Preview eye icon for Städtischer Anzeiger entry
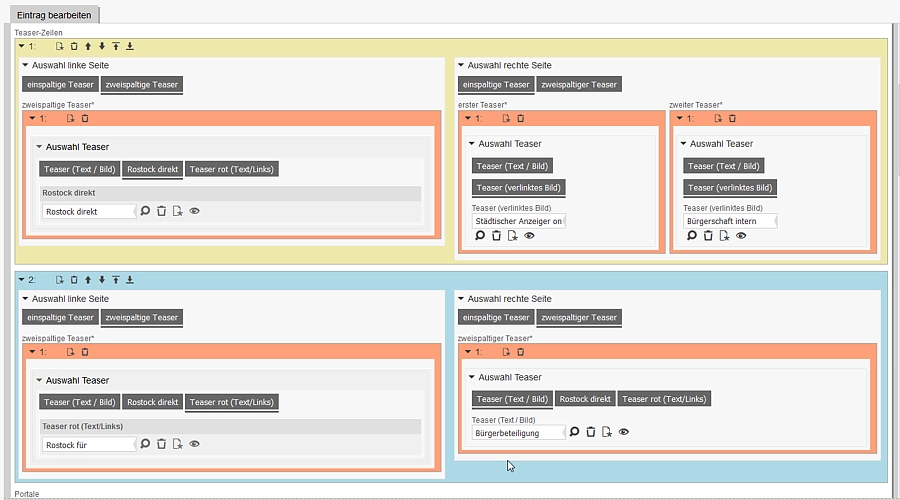This screenshot has width=900, height=500. [x=529, y=235]
